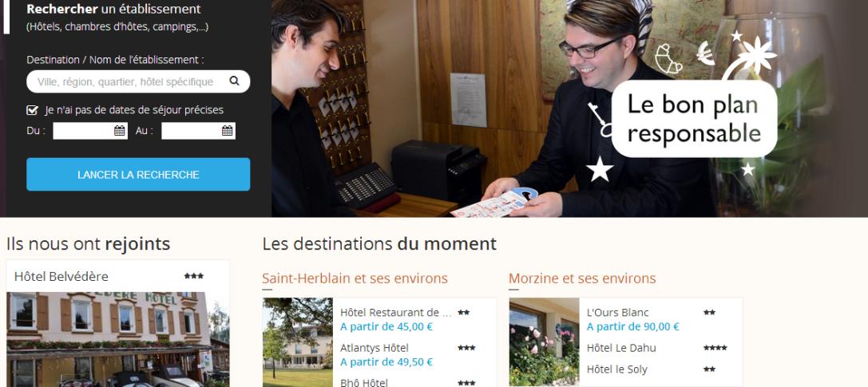
Task: Click the Hôtel Belvédère photo
Action: click(x=117, y=339)
